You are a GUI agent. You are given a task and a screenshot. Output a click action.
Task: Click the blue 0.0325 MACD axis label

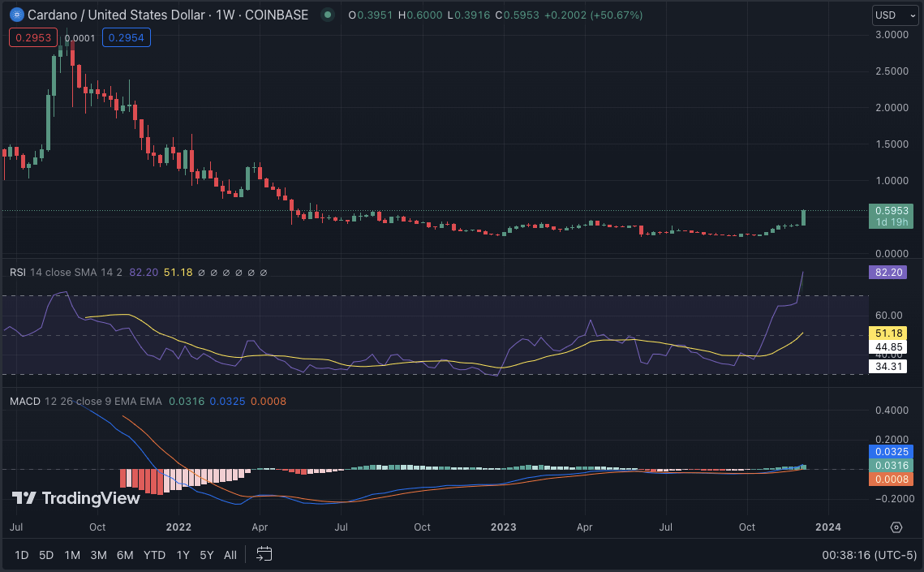pyautogui.click(x=891, y=451)
